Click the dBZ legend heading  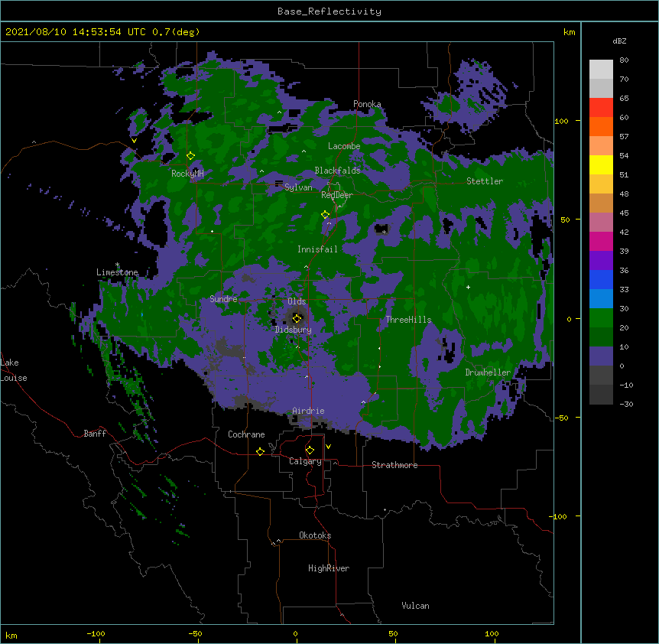click(619, 41)
